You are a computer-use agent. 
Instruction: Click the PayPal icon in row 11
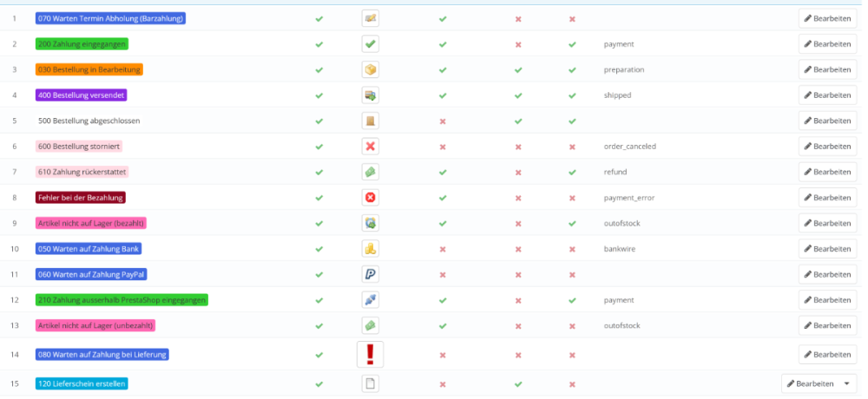click(x=371, y=274)
